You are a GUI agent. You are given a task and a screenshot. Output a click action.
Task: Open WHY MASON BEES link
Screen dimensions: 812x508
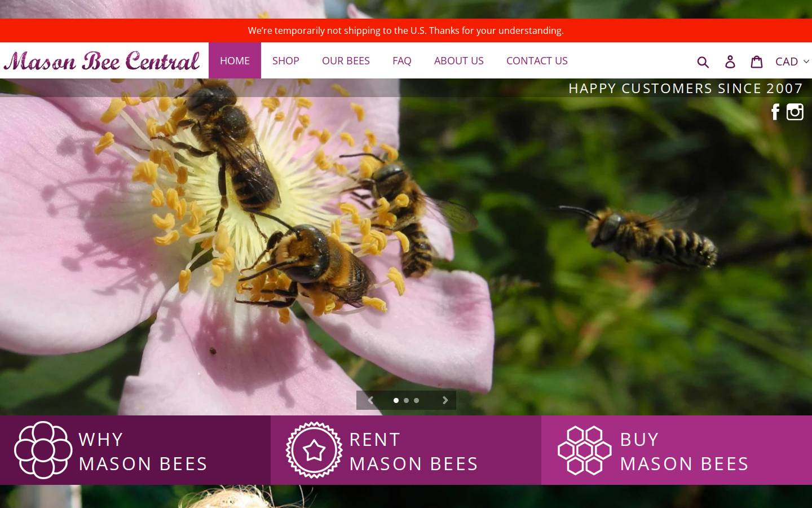135,450
